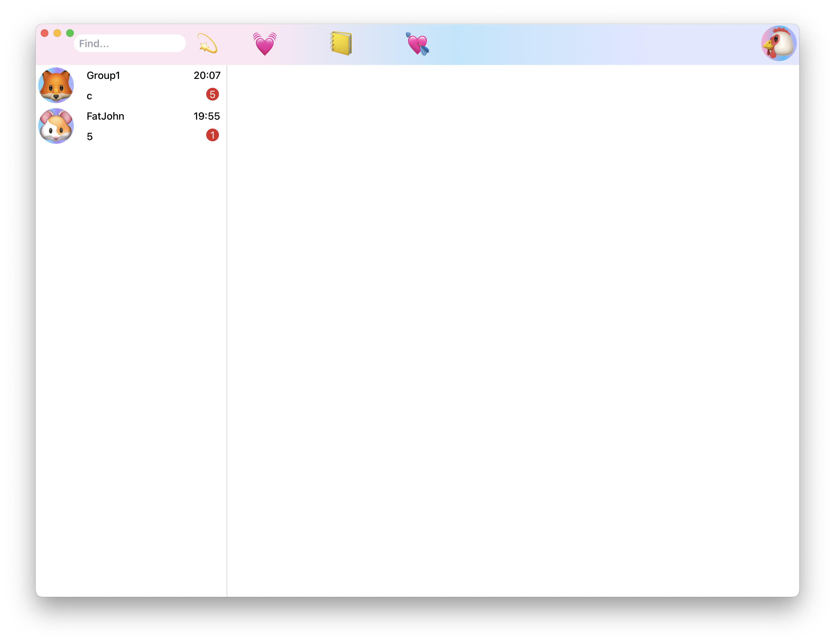Click the yellow minimize window button

pyautogui.click(x=57, y=33)
